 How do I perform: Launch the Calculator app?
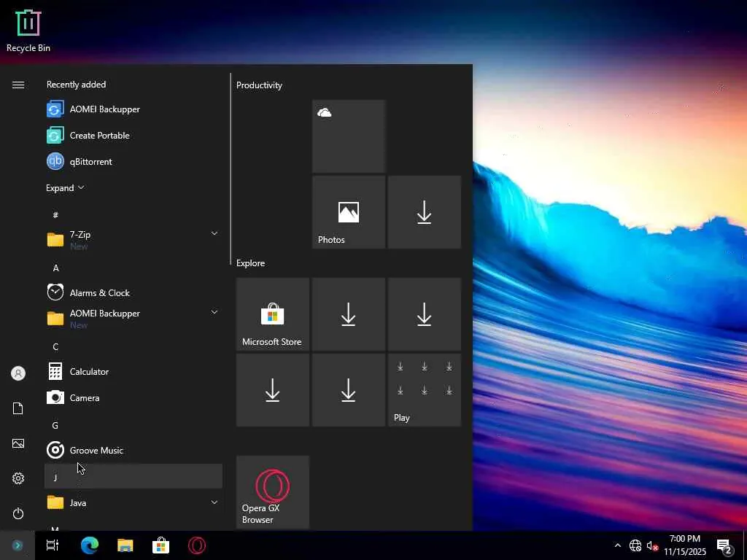(x=89, y=372)
